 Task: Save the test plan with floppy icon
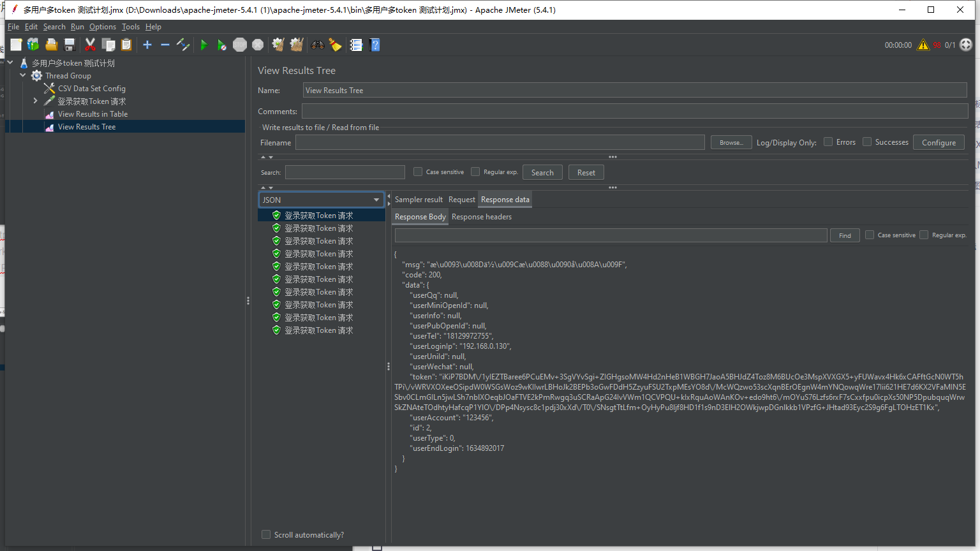pyautogui.click(x=70, y=45)
